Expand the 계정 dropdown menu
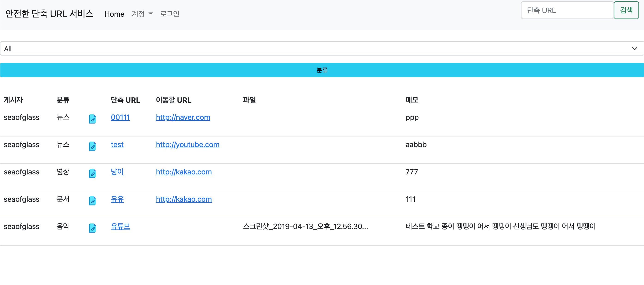The width and height of the screenshot is (644, 285). pos(142,14)
